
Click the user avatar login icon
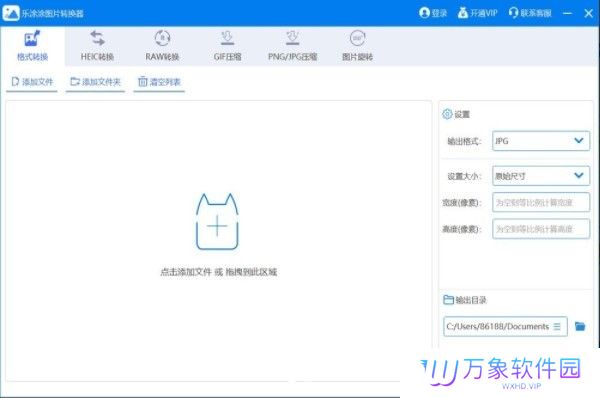pos(424,13)
